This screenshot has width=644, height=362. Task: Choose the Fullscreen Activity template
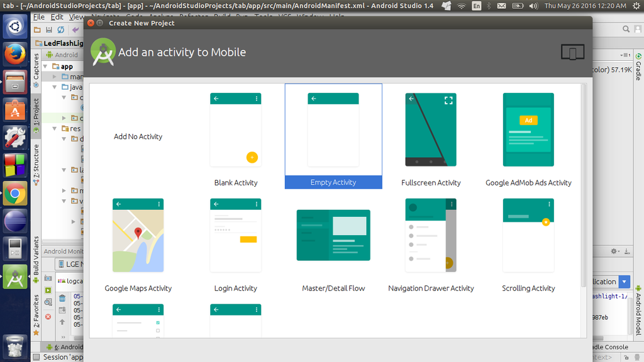(x=431, y=136)
